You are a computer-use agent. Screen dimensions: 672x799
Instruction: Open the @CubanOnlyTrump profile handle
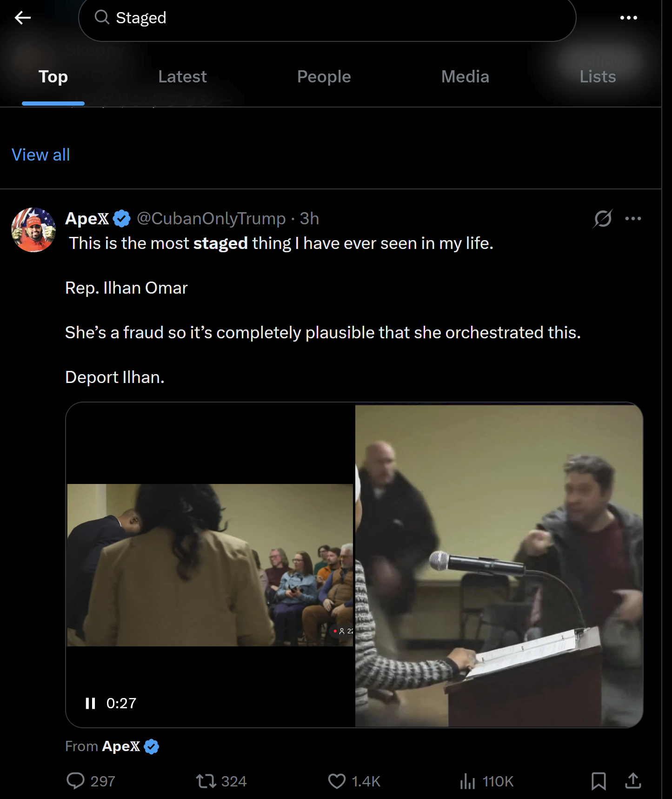click(x=211, y=218)
